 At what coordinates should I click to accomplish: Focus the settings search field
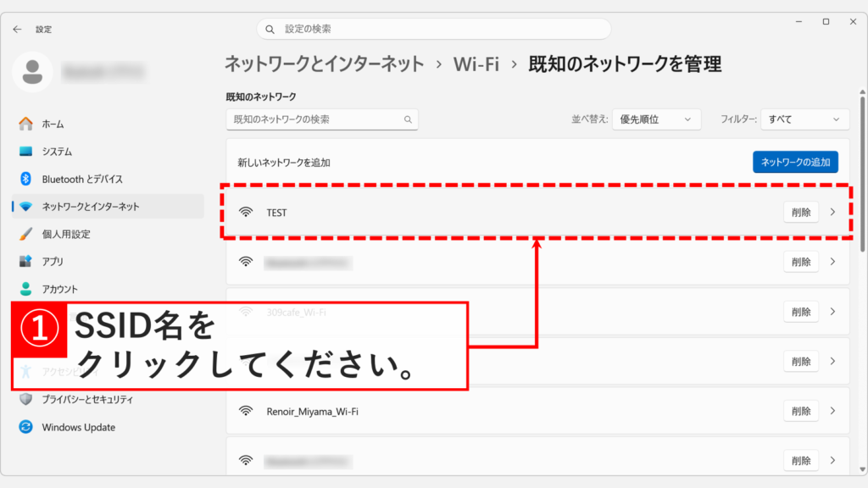(x=433, y=29)
